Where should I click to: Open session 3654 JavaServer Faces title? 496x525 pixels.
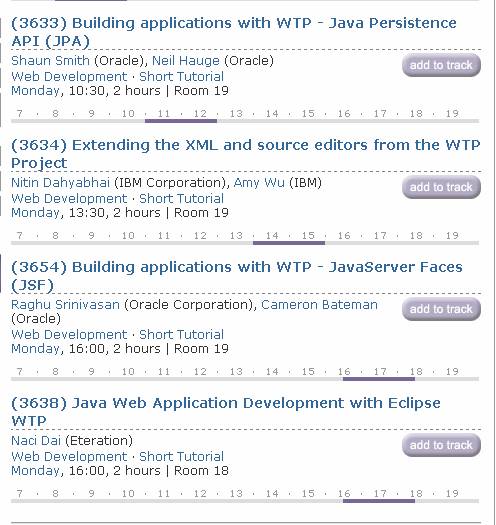pos(236,276)
